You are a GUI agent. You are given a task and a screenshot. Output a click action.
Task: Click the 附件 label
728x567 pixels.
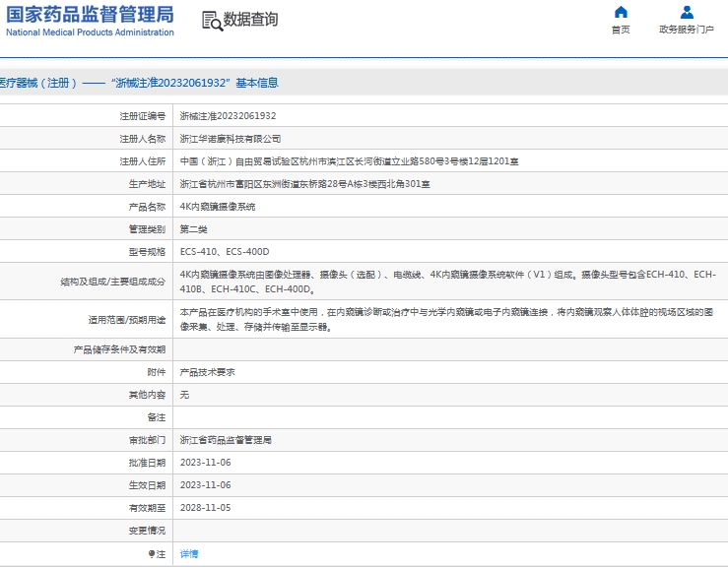pos(157,372)
